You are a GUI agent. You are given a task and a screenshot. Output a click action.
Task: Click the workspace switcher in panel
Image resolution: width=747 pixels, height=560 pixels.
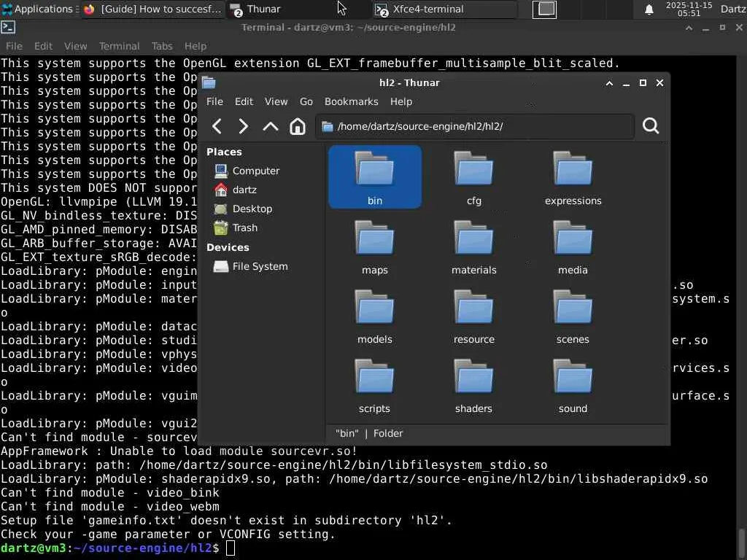point(544,9)
